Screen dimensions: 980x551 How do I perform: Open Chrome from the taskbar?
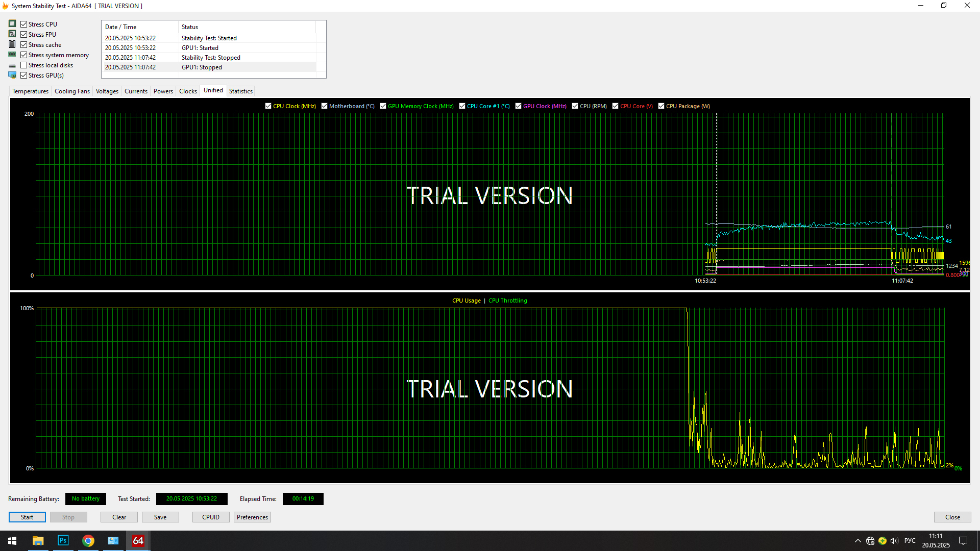88,541
